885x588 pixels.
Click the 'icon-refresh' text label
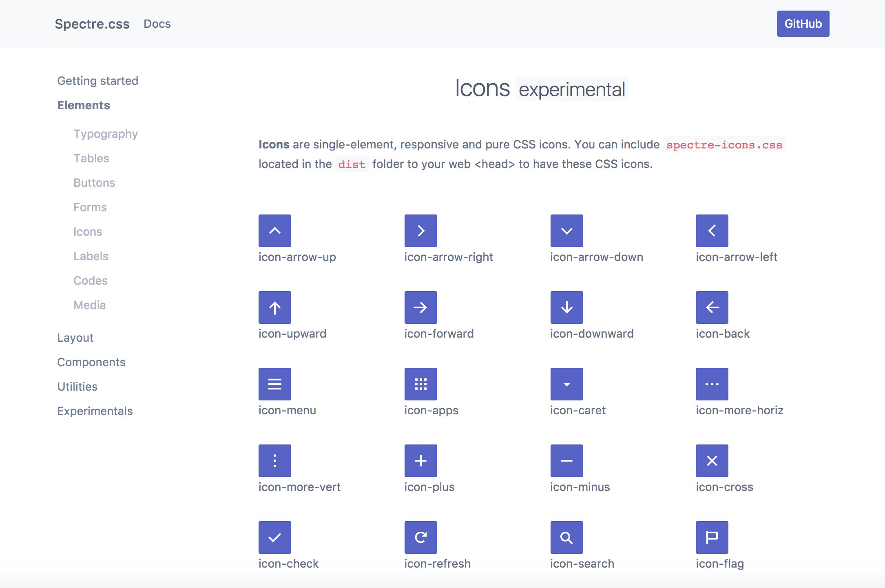pos(438,564)
